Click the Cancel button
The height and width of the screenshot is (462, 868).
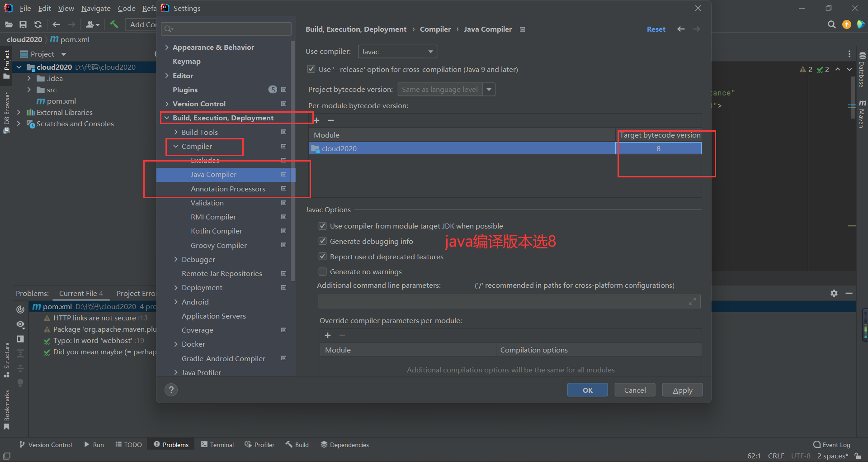coord(635,390)
